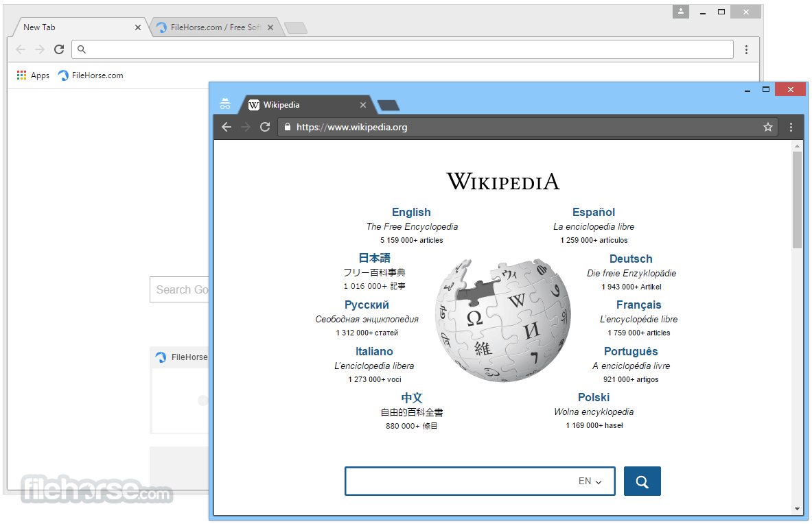Close the FileHorse.com tab

[270, 27]
